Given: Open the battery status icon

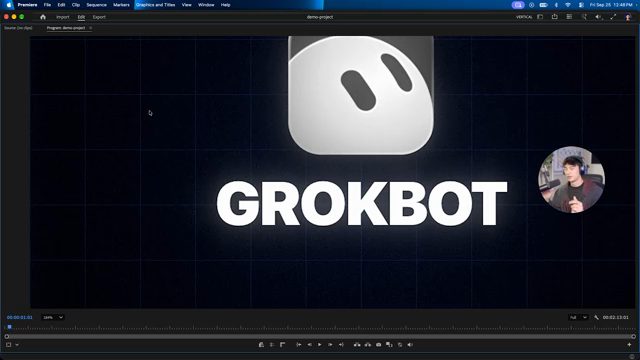Looking at the screenshot, I should click(x=543, y=5).
